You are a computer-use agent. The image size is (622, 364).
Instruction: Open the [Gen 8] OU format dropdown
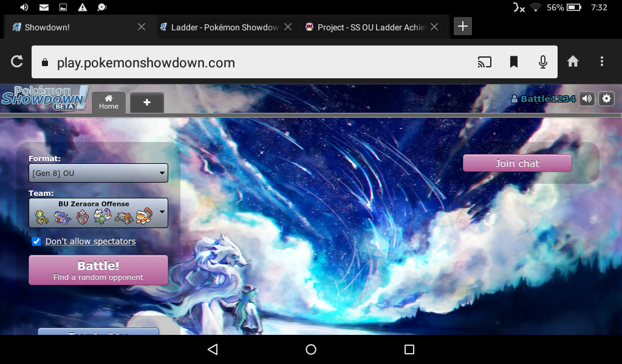tap(98, 173)
